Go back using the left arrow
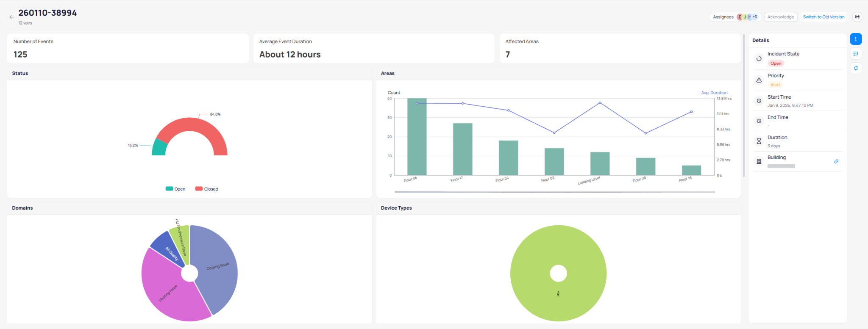 [x=11, y=17]
